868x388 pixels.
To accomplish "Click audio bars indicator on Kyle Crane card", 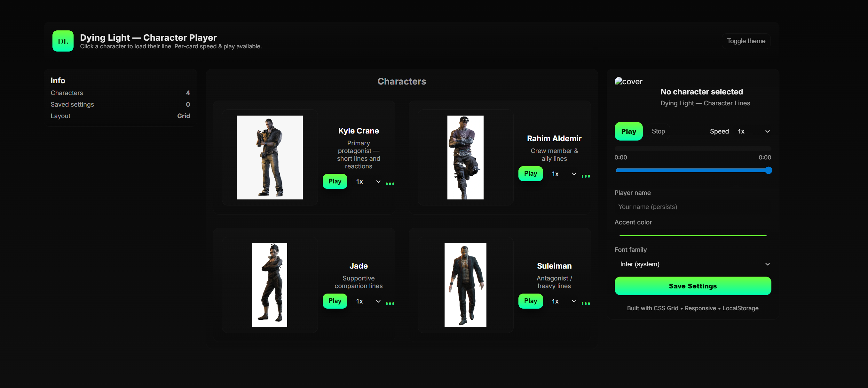I will tap(390, 183).
